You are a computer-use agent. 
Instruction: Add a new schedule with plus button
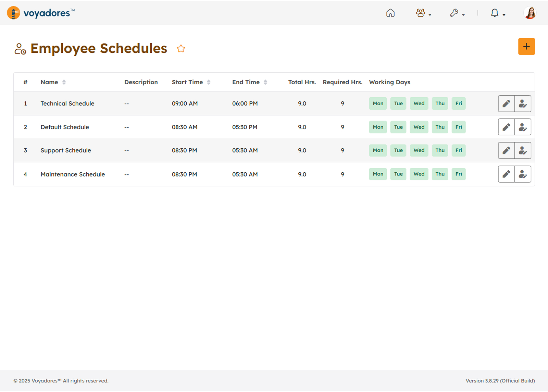pos(526,47)
